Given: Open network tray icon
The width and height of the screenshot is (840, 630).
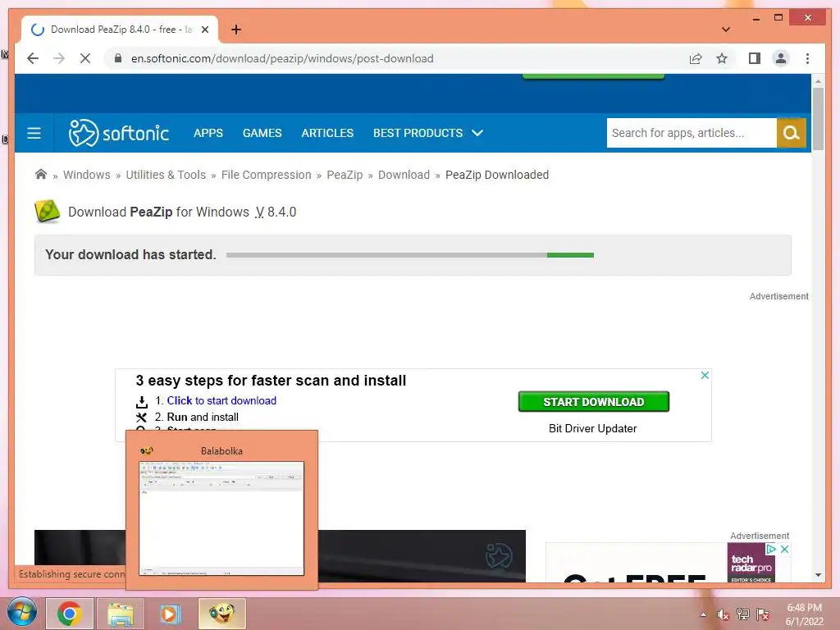Looking at the screenshot, I should click(743, 614).
